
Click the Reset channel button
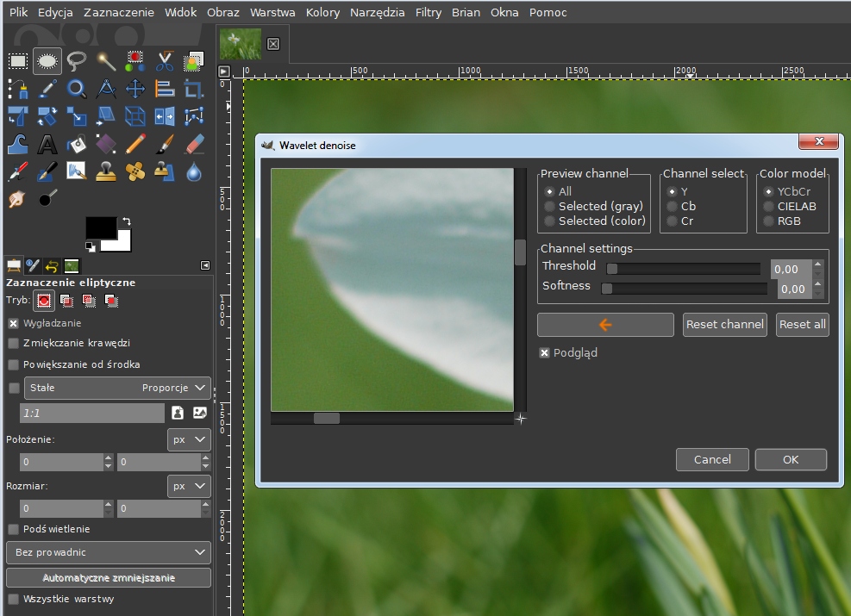coord(724,325)
